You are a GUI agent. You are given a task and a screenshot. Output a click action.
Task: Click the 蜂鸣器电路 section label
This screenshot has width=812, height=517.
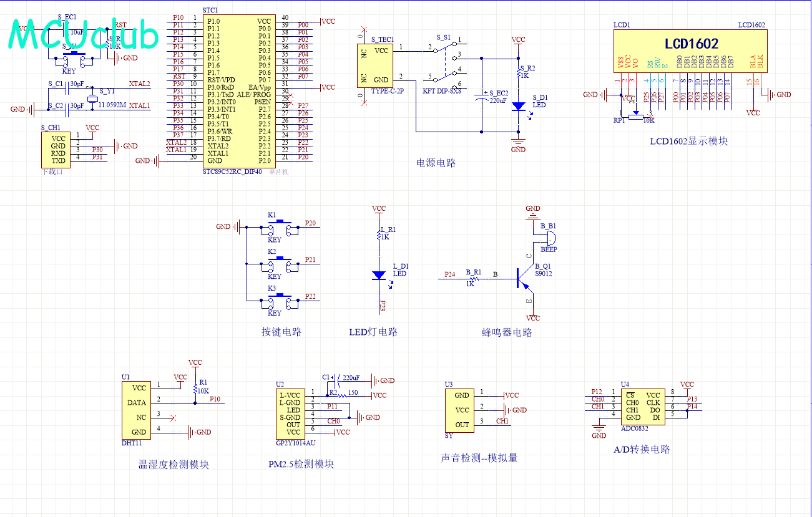507,333
